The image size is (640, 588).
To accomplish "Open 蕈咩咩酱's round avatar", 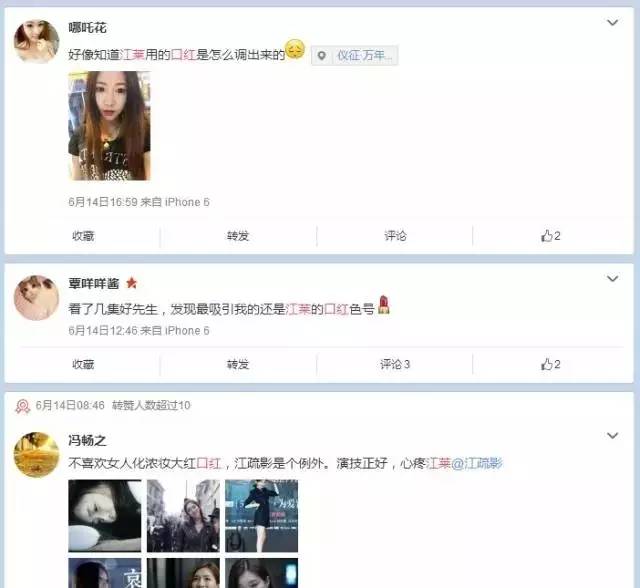I will (x=36, y=297).
